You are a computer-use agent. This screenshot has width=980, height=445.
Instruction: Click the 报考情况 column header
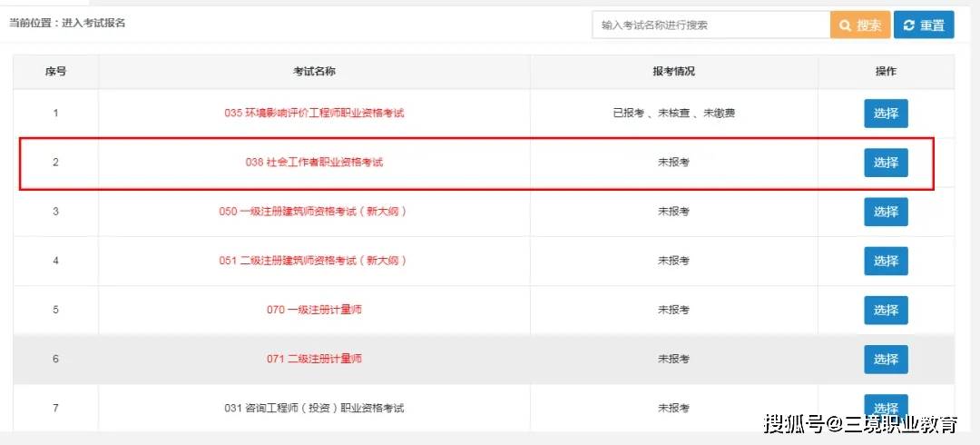click(x=673, y=72)
